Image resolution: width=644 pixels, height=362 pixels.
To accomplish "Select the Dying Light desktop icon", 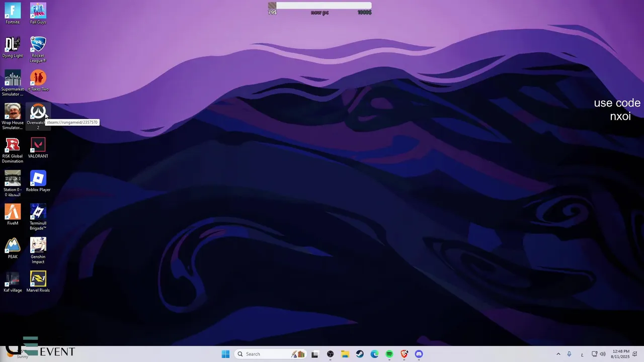I will [13, 47].
